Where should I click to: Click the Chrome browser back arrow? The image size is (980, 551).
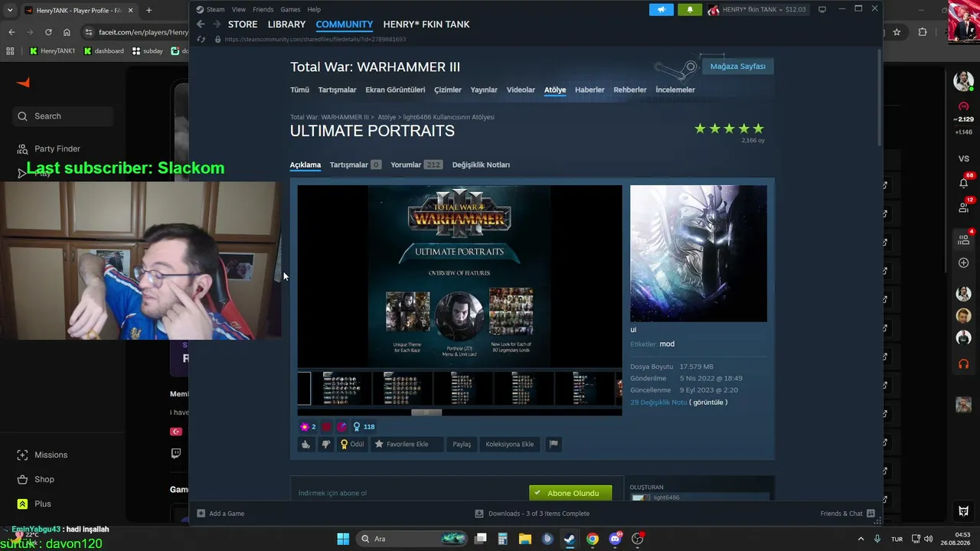(x=11, y=32)
